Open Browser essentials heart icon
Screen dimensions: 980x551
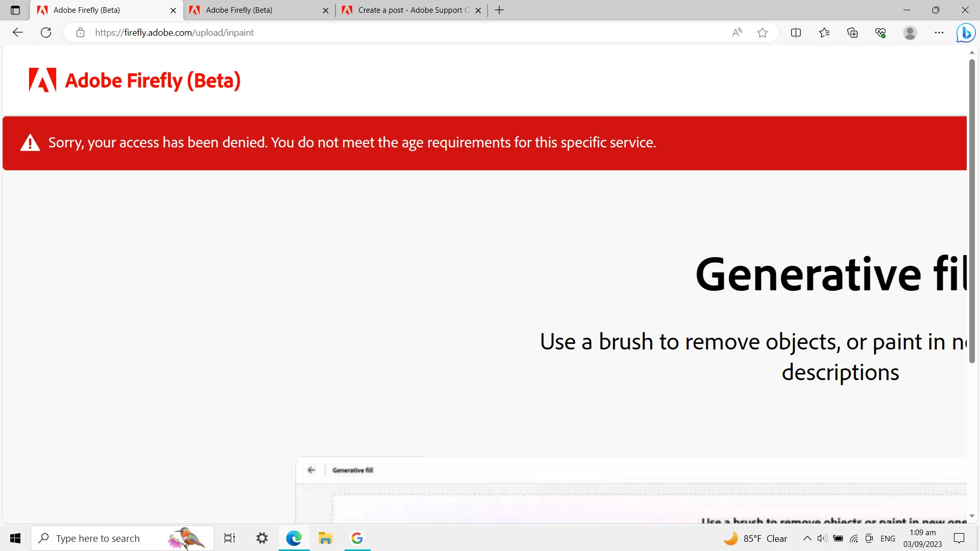880,33
